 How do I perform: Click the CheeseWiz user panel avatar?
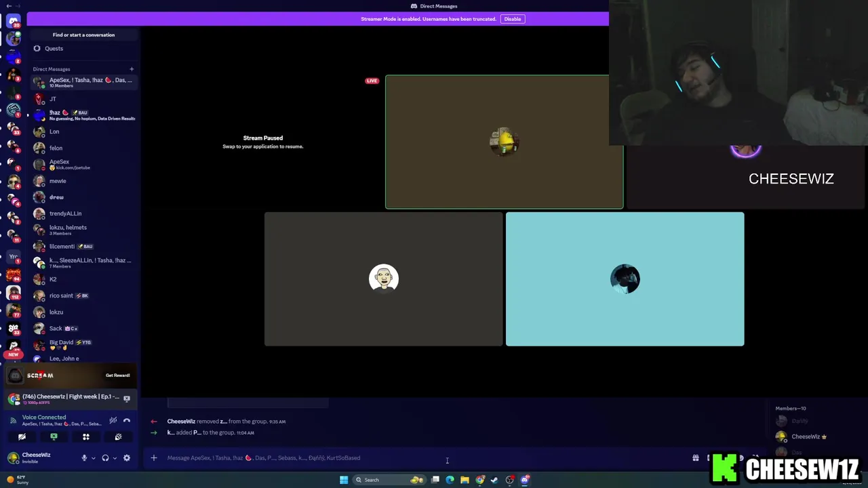point(13,458)
